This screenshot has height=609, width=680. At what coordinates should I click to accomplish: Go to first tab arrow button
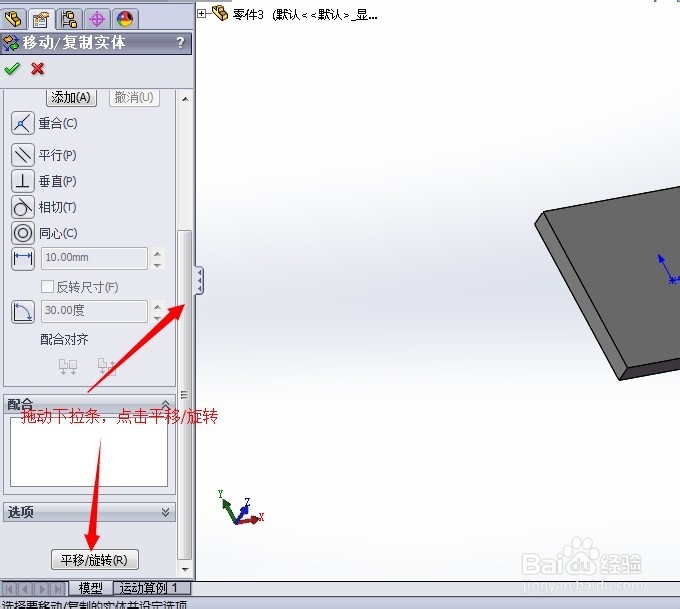pos(10,589)
